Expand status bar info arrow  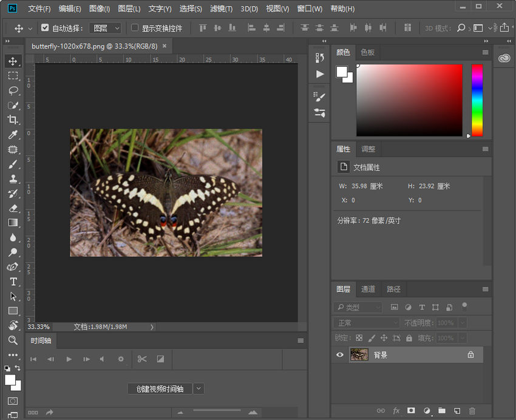tap(152, 327)
